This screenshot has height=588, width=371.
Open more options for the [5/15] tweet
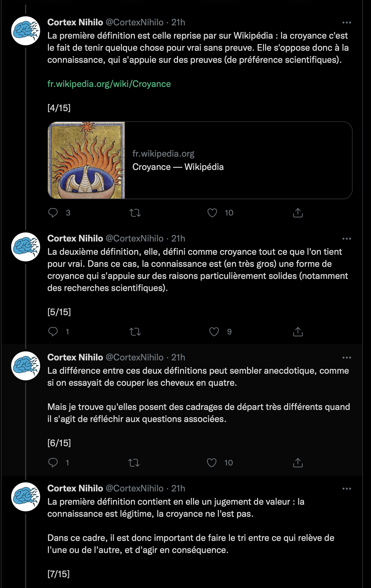pyautogui.click(x=347, y=239)
